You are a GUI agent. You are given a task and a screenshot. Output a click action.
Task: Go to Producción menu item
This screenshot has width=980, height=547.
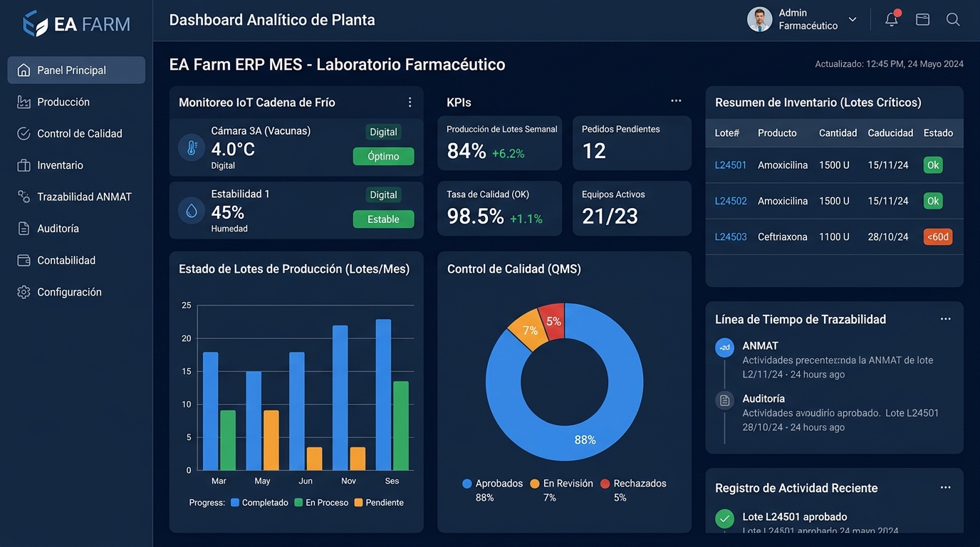pos(76,102)
